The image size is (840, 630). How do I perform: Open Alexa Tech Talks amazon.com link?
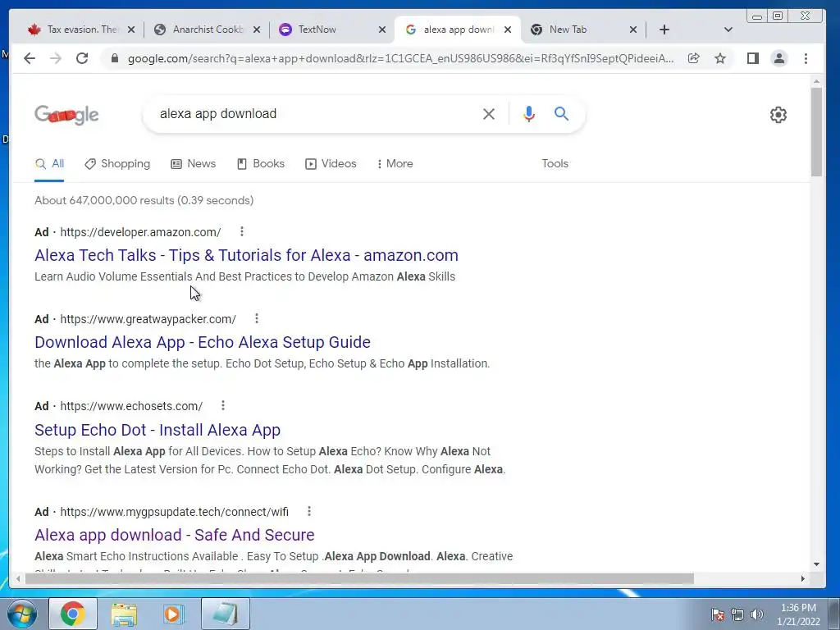(x=246, y=255)
